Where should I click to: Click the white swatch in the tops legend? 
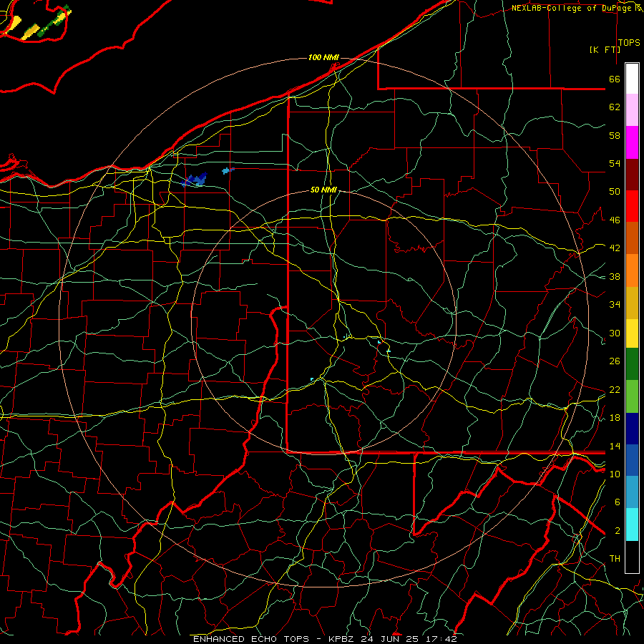[632, 79]
